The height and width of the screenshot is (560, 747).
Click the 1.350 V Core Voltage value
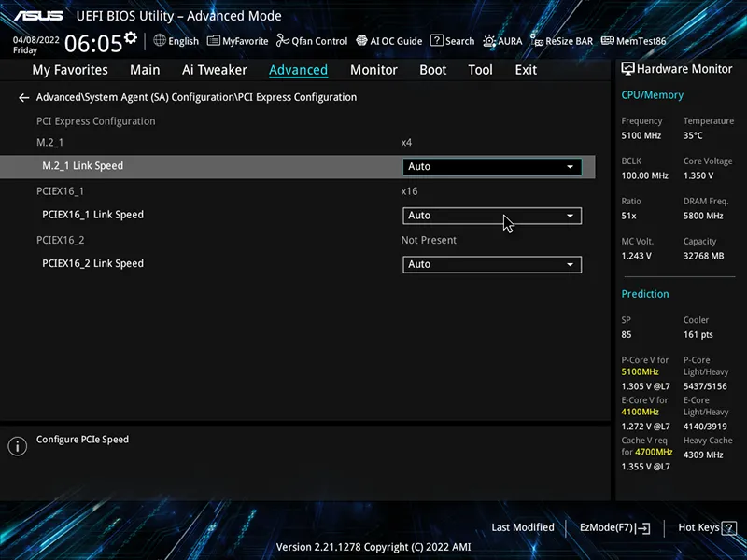point(698,175)
